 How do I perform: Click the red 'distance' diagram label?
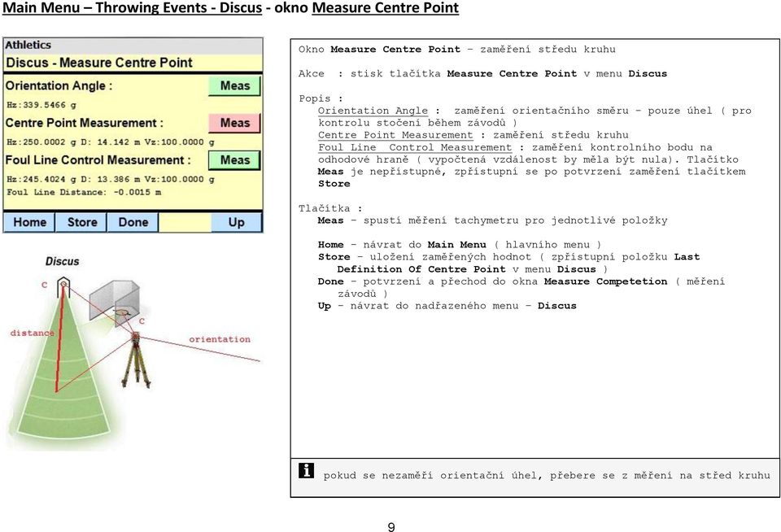(32, 333)
